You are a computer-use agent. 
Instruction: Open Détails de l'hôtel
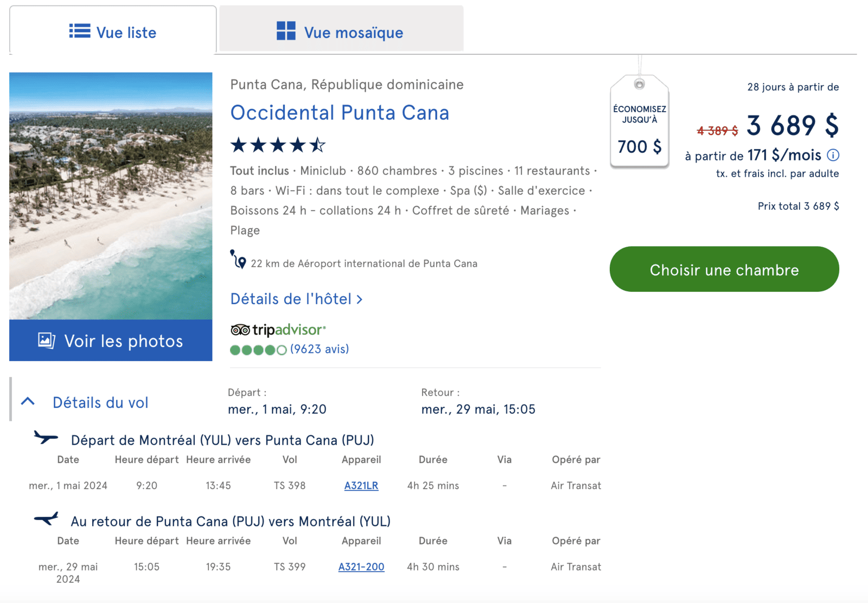pyautogui.click(x=296, y=299)
